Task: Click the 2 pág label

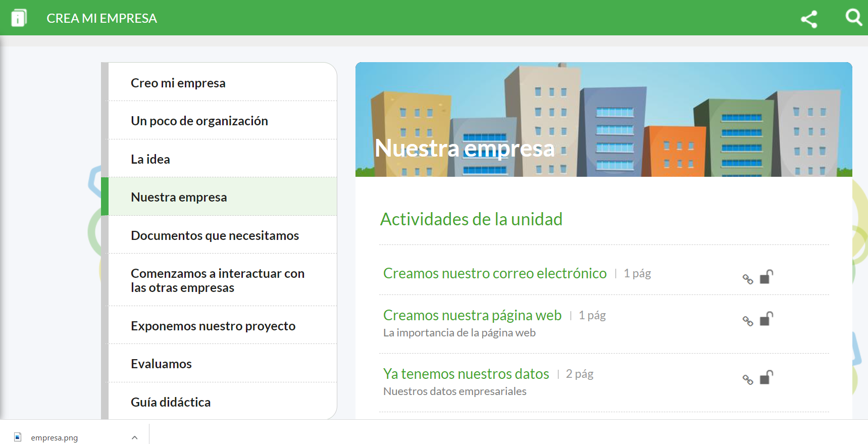Action: 580,374
